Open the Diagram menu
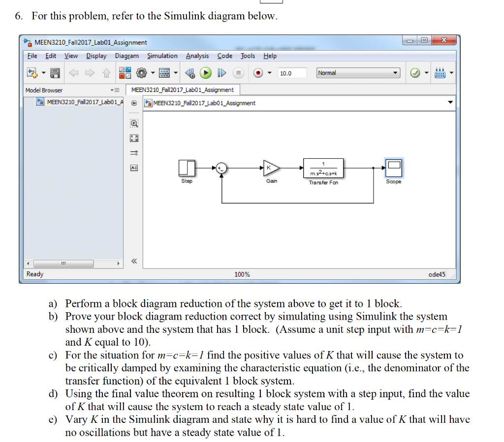 tap(126, 56)
